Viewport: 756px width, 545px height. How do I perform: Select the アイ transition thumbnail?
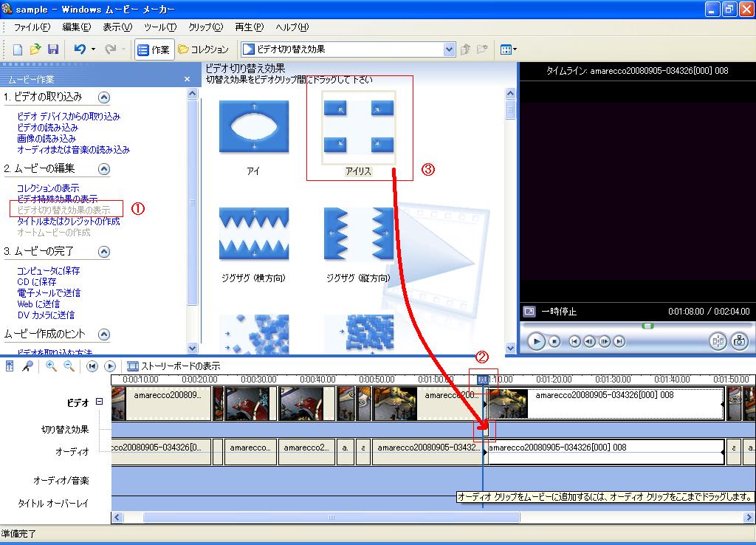click(254, 126)
